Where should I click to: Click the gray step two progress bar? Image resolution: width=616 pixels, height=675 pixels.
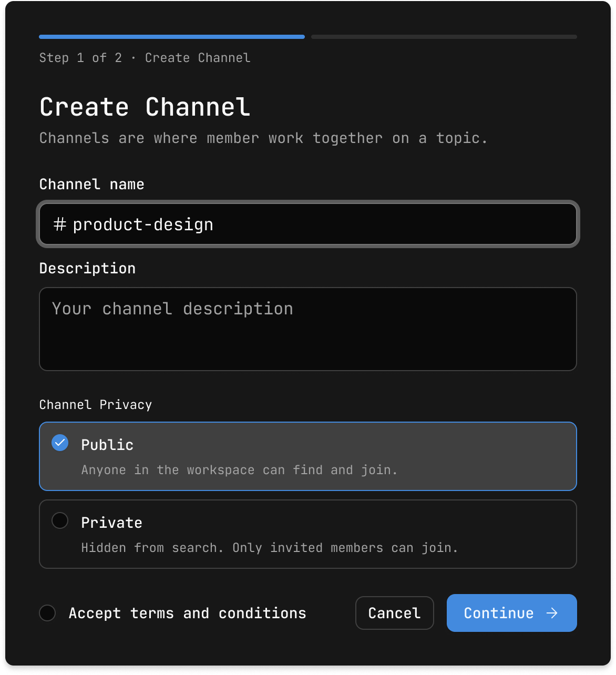point(444,37)
